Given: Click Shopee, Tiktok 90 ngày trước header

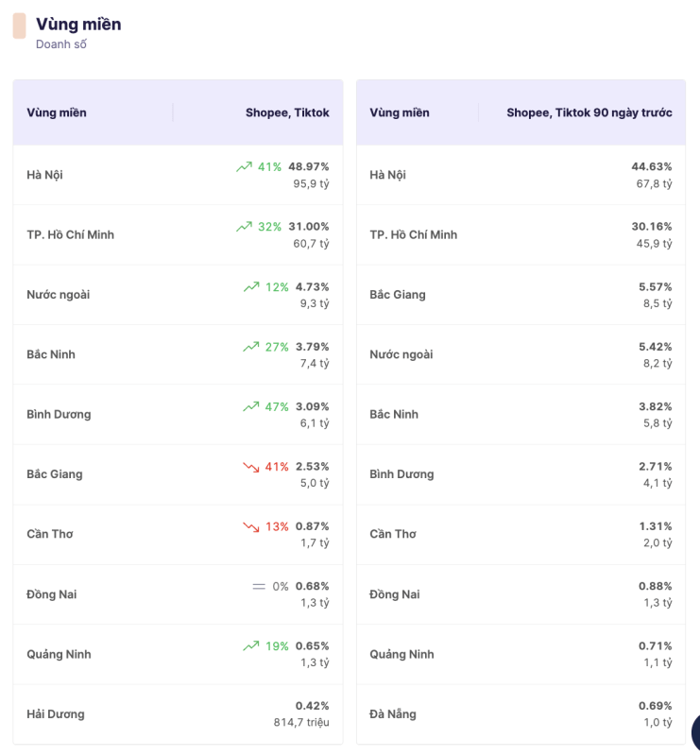Looking at the screenshot, I should pos(589,112).
